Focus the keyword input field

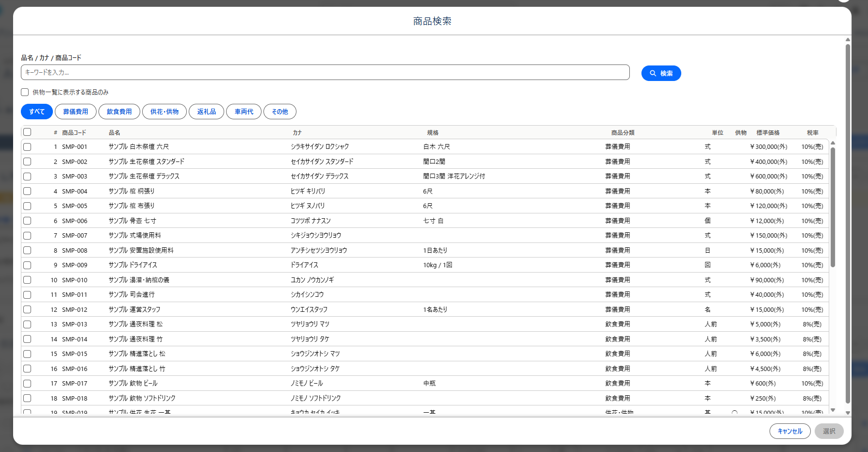pyautogui.click(x=325, y=72)
